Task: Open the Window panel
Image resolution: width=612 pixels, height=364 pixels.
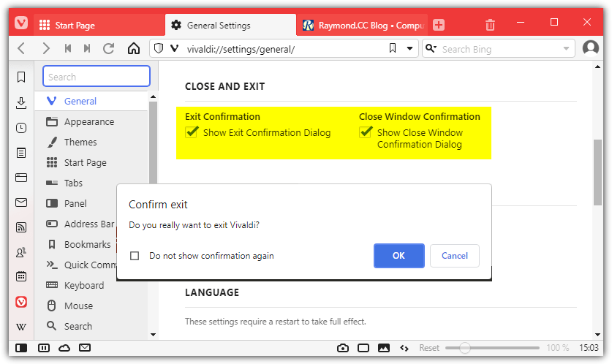Action: click(x=21, y=178)
